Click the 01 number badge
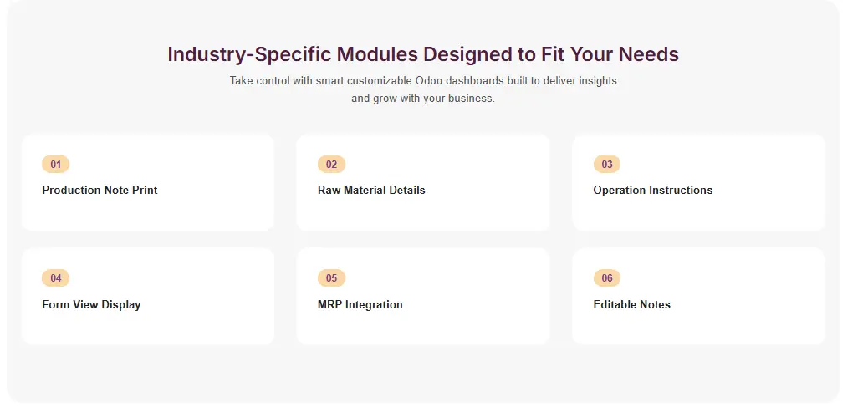This screenshot has height=407, width=868. 55,165
